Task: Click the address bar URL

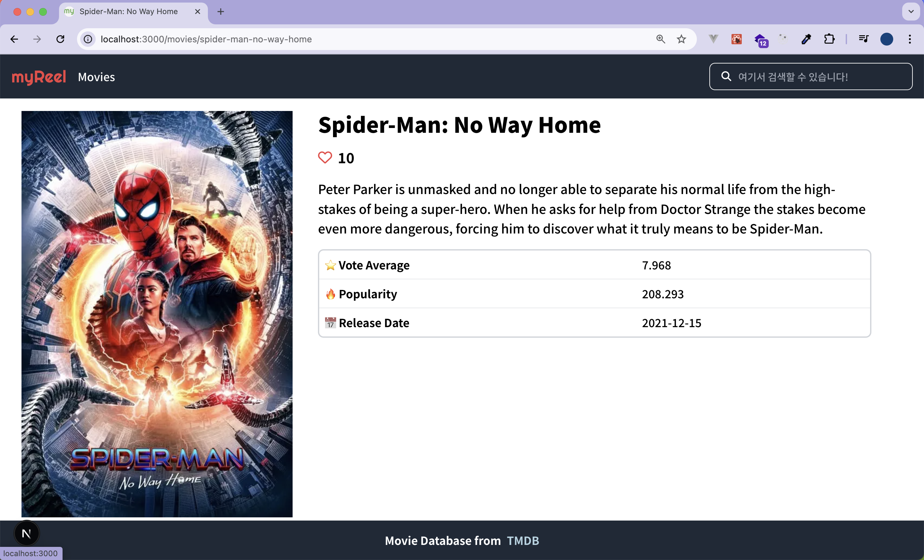Action: click(206, 39)
